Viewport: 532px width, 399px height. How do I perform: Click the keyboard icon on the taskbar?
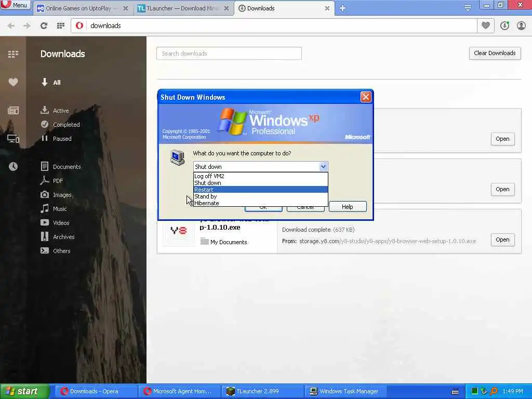pos(455,392)
